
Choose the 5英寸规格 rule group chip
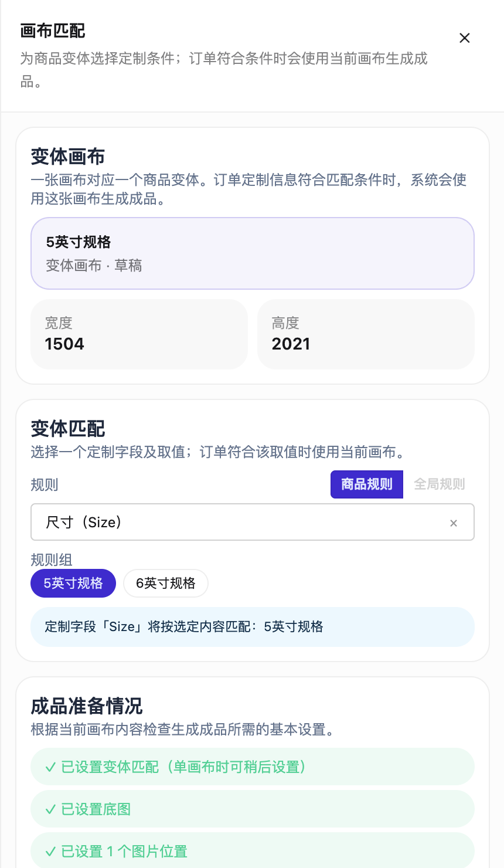point(73,584)
